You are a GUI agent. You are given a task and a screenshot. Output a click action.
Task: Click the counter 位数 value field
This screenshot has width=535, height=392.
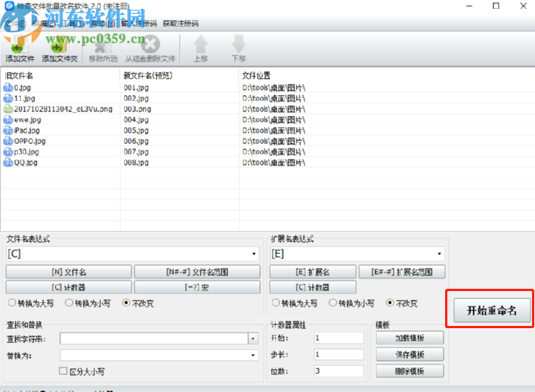click(339, 371)
